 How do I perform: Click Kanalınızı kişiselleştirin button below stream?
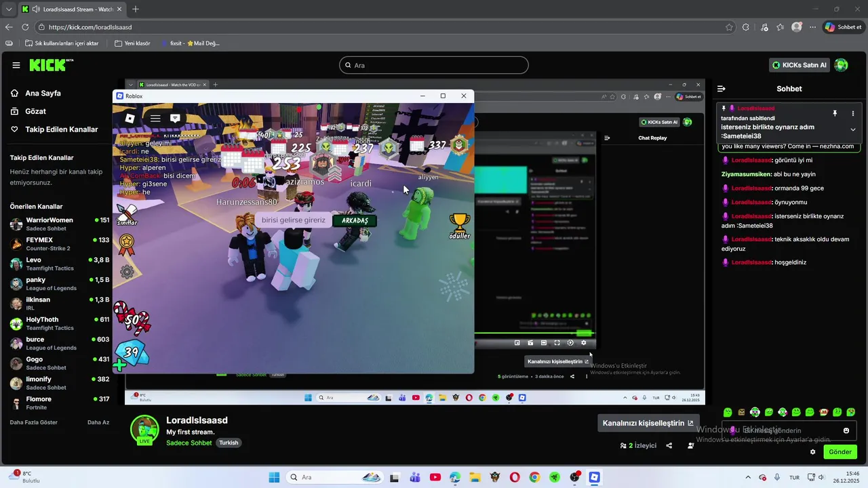tap(648, 423)
